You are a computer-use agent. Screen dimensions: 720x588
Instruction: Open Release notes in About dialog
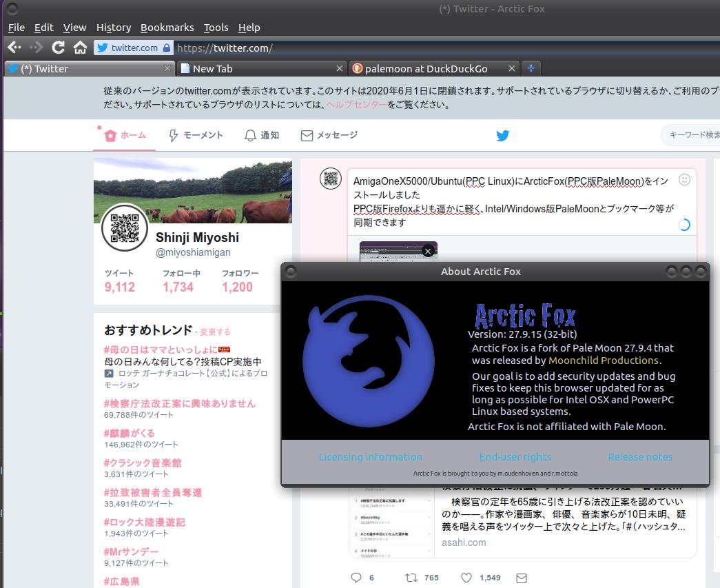pos(640,457)
